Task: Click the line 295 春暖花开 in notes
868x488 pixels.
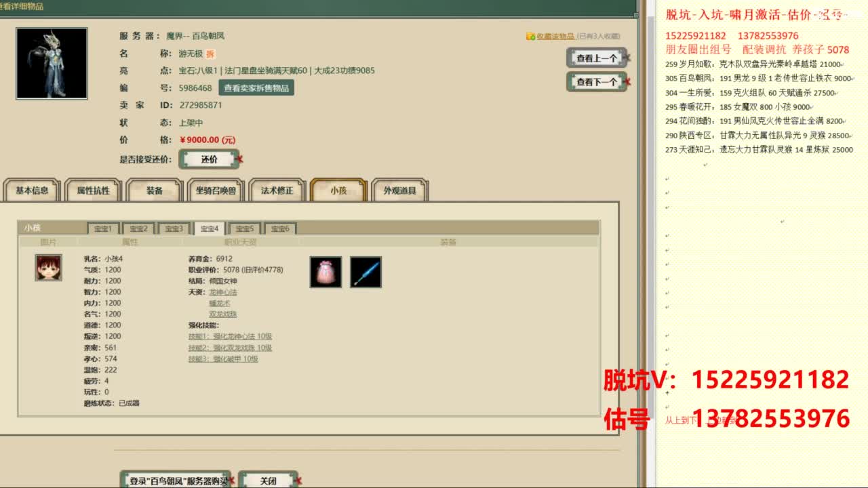Action: point(738,107)
